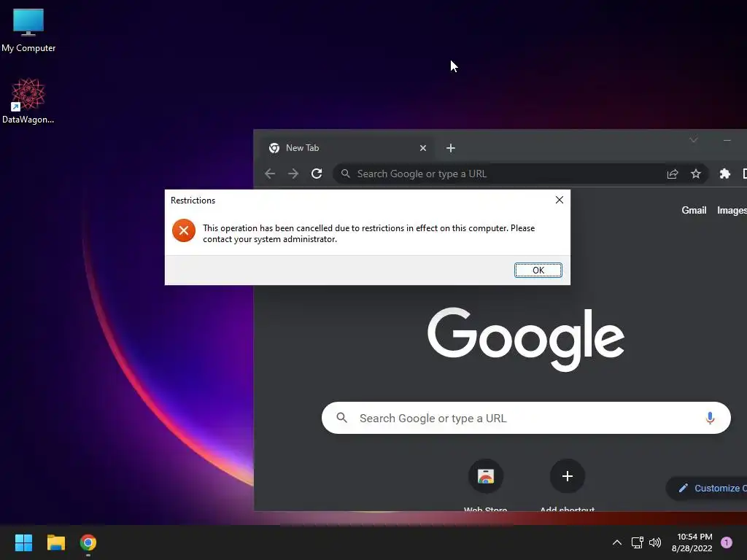Start voice search with microphone icon
Image resolution: width=747 pixels, height=560 pixels.
[710, 418]
